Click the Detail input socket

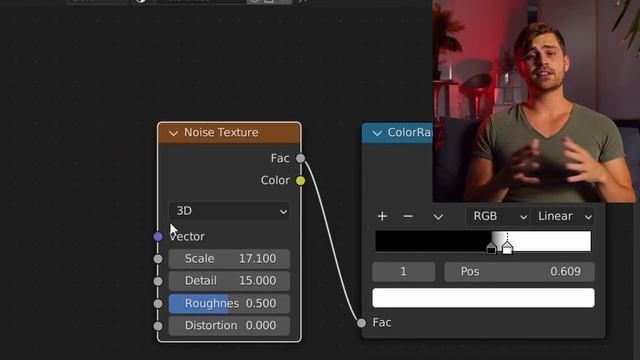click(158, 281)
